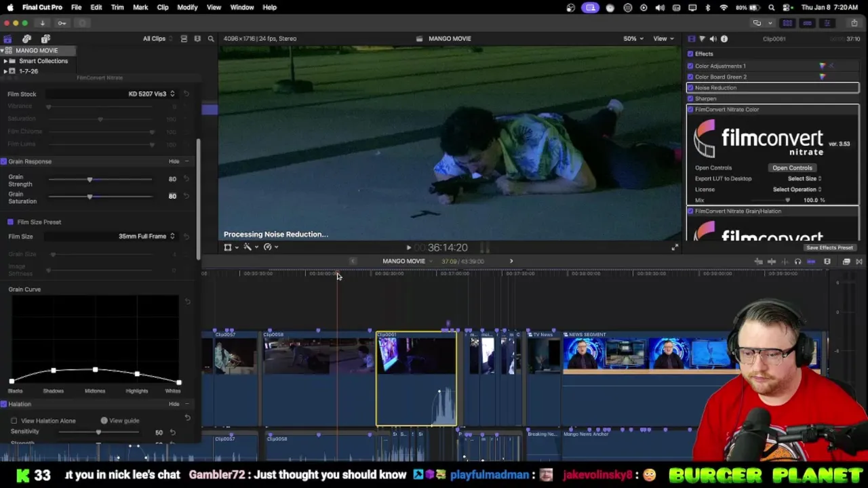The image size is (868, 488).
Task: Open the Titles and Generators sidebar
Action: point(45,39)
